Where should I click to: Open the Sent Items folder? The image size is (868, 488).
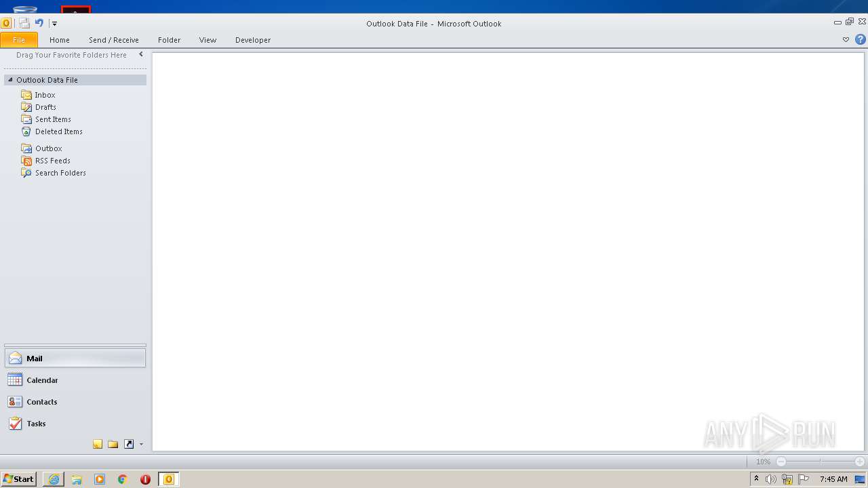[53, 119]
